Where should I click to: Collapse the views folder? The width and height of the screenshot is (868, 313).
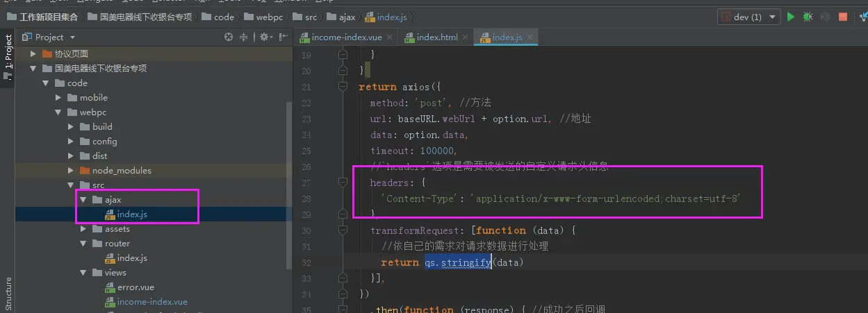click(x=83, y=272)
